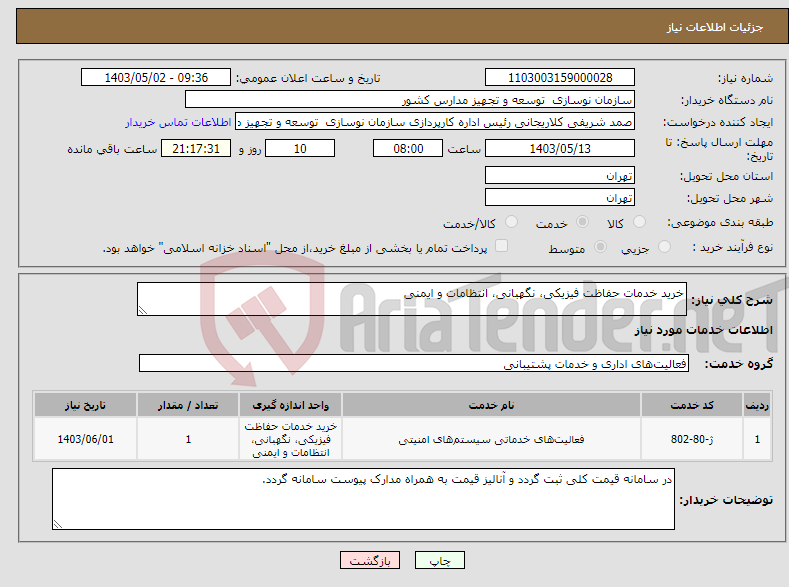789x587 pixels.
Task: Click the کد خدمت column header
Action: (x=692, y=405)
